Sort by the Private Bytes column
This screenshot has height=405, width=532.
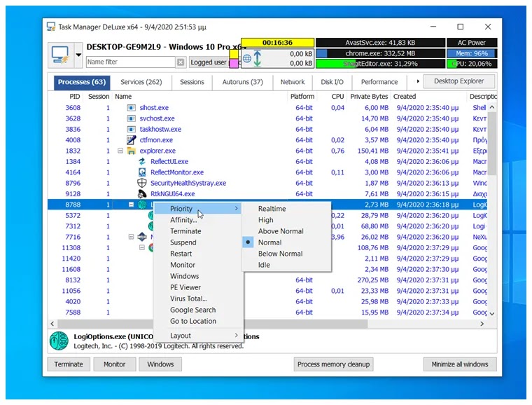tap(369, 97)
